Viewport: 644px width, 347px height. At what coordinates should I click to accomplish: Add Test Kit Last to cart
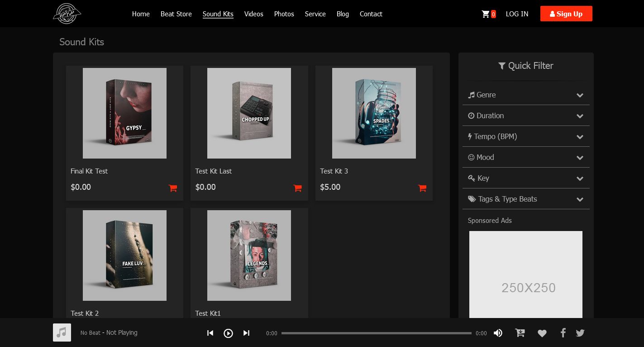click(x=297, y=188)
